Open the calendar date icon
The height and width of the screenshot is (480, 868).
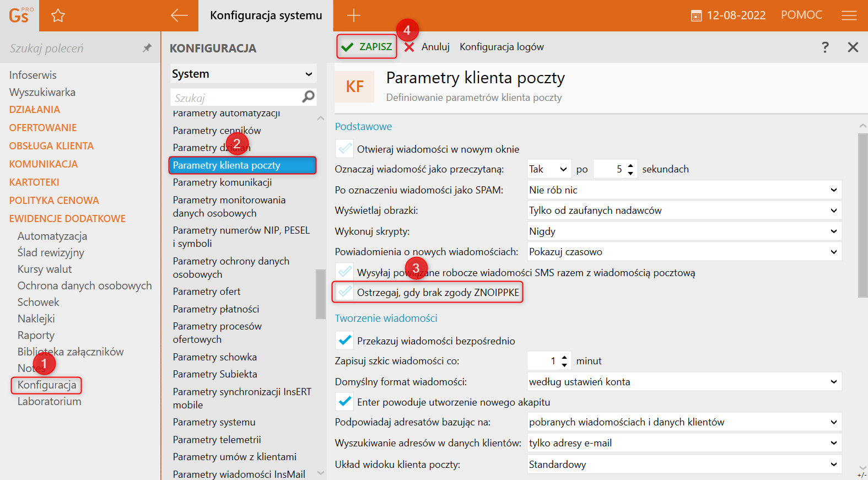click(696, 15)
